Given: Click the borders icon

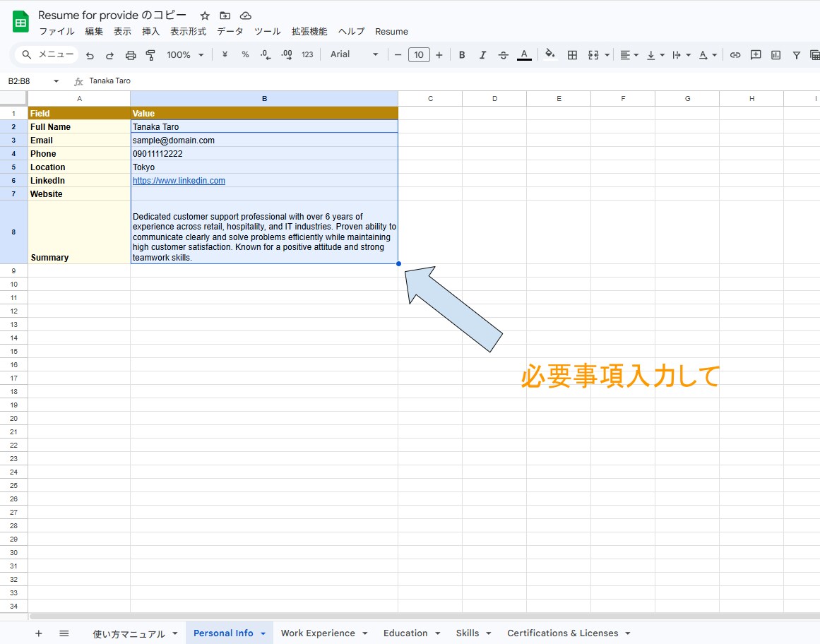Looking at the screenshot, I should 572,55.
